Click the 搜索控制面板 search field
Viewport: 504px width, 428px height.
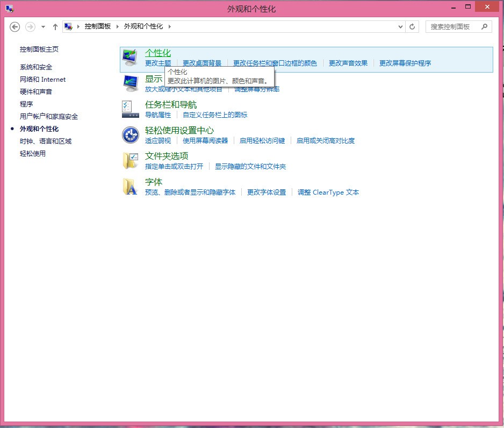[453, 26]
